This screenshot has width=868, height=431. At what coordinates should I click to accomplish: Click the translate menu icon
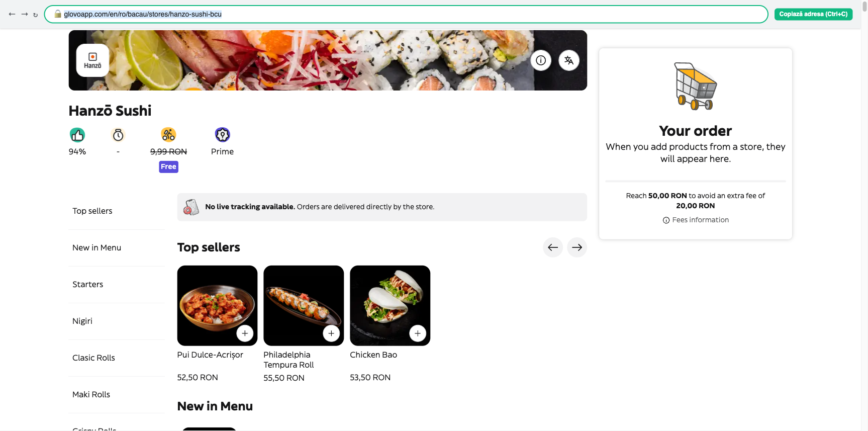569,60
